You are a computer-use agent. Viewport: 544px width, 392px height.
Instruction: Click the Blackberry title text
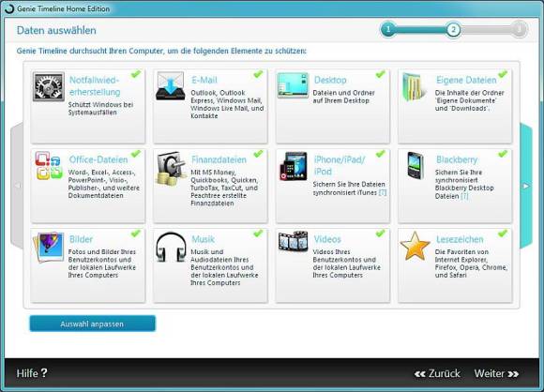457,159
